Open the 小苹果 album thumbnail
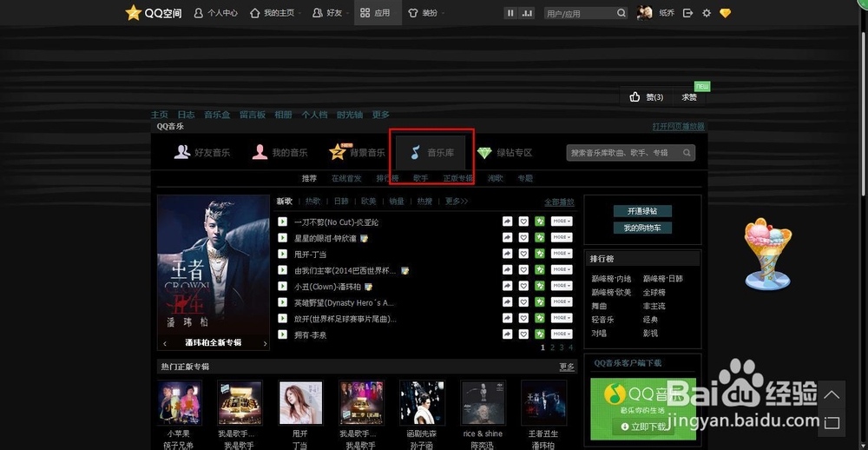Screen dimensions: 868x450 coord(180,403)
